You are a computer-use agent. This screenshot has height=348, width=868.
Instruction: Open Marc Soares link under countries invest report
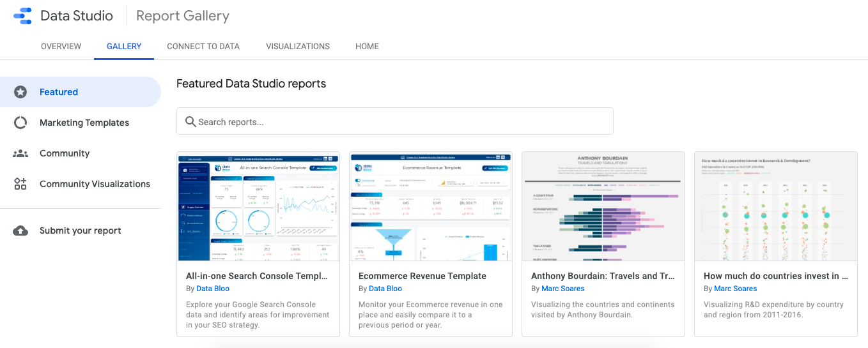tap(736, 289)
